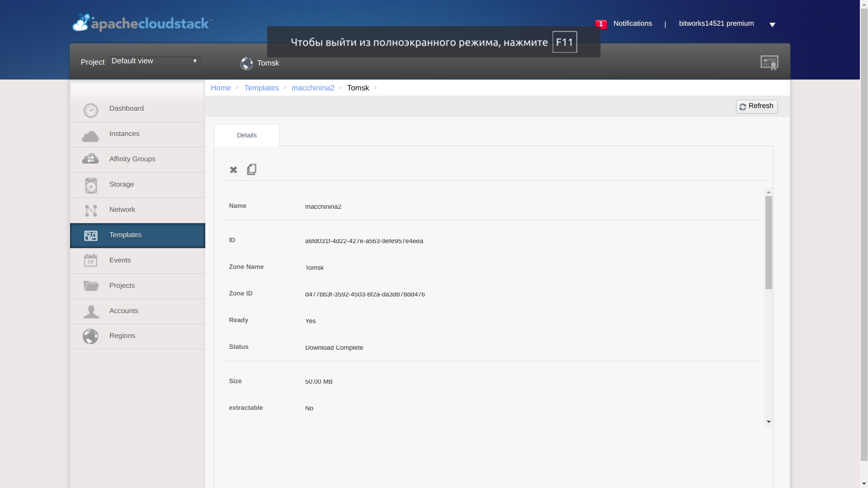Screen dimensions: 868x488
Task: Click the Affinity Groups icon
Action: tap(90, 159)
